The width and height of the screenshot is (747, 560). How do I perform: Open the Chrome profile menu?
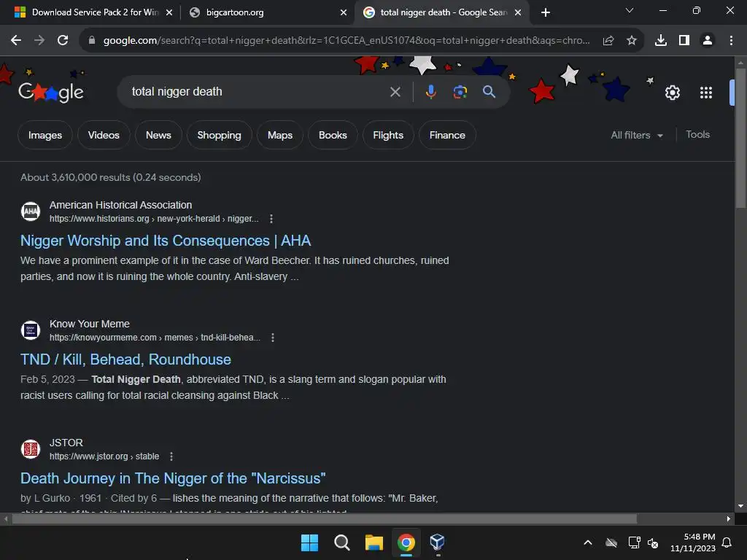tap(708, 41)
